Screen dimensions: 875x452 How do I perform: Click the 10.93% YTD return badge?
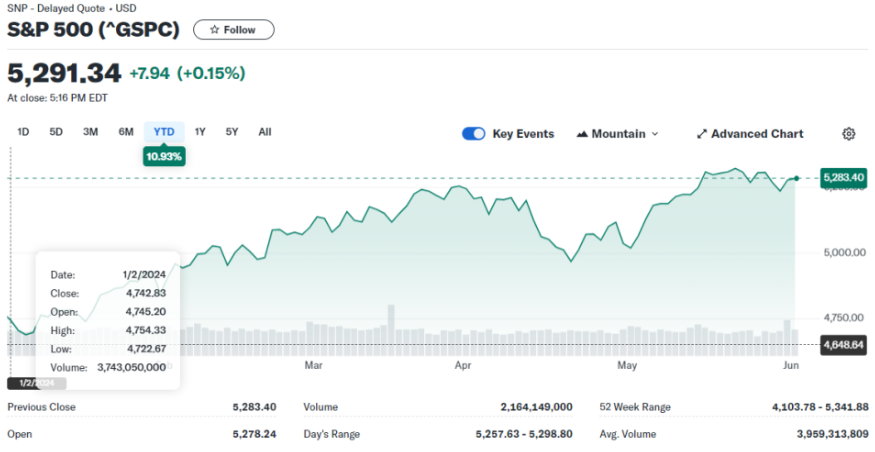coord(164,156)
